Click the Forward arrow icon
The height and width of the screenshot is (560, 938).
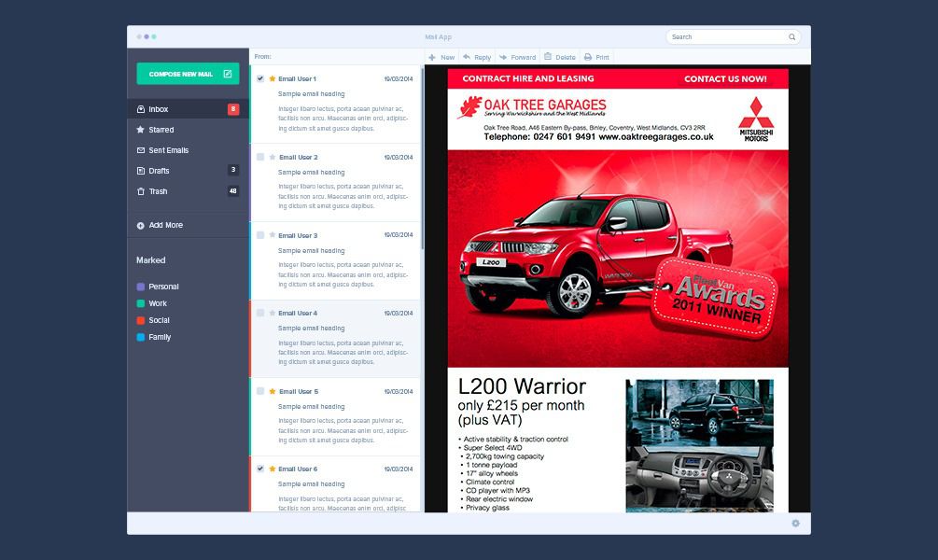pyautogui.click(x=503, y=57)
